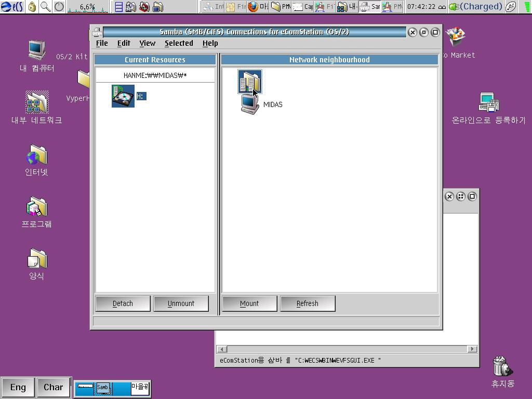Click the padlock lockup icon
The height and width of the screenshot is (399, 532).
point(32,7)
